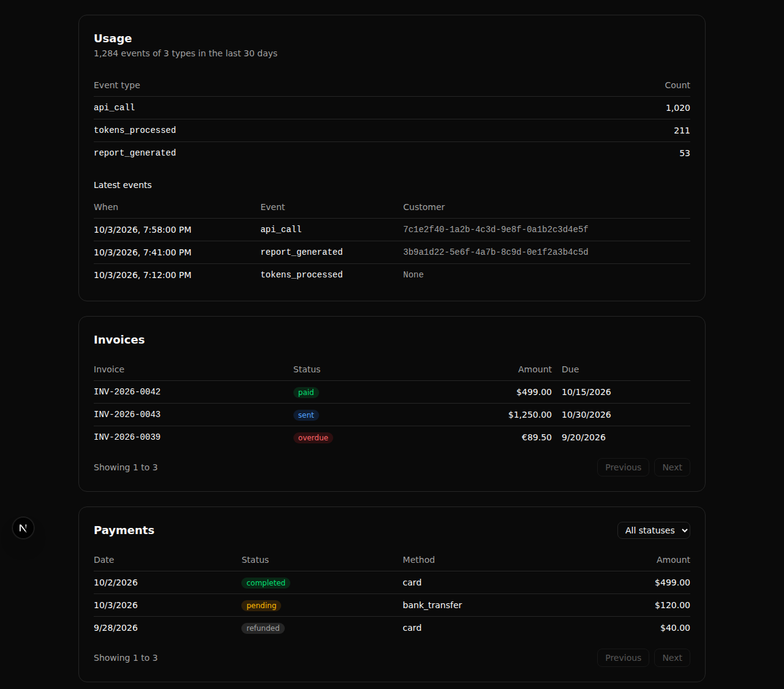Click the refunded payment status badge

263,628
